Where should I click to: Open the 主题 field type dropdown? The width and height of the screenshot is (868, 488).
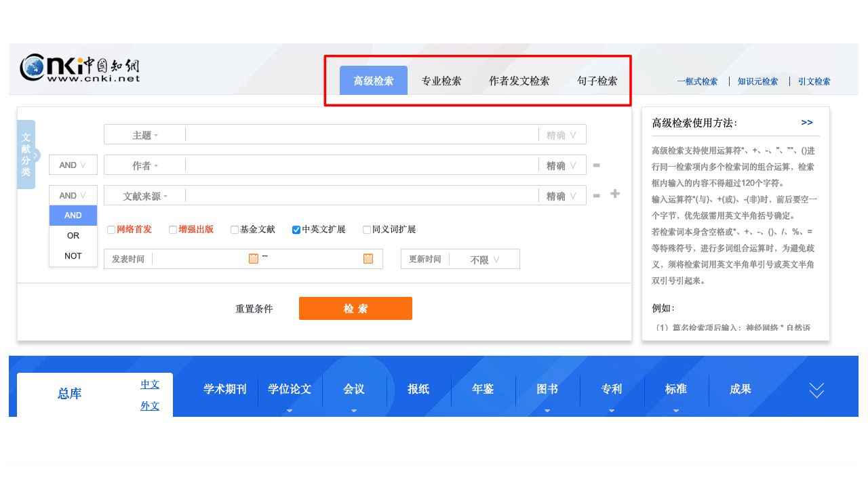point(144,135)
